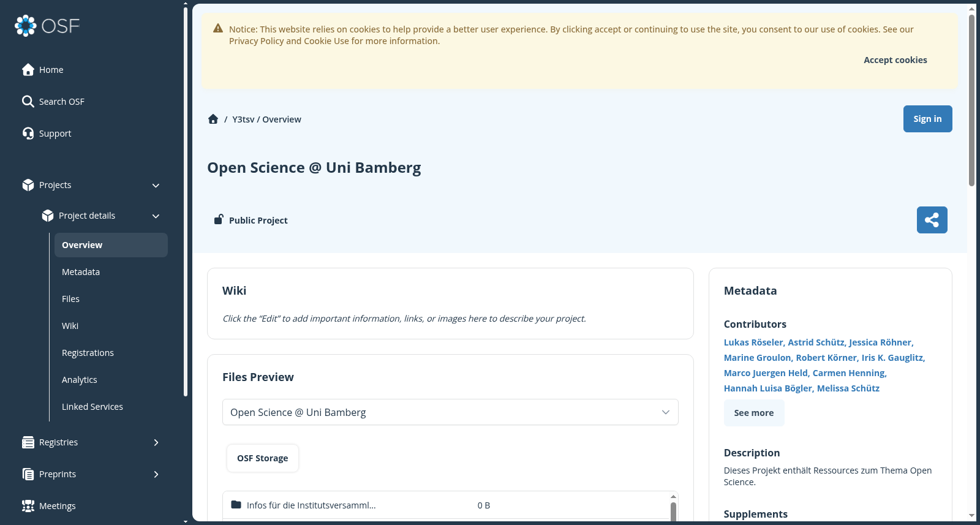Screen dimensions: 980x525
Task: Open contributor Iris K. Gauglitz's profile
Action: click(x=893, y=358)
